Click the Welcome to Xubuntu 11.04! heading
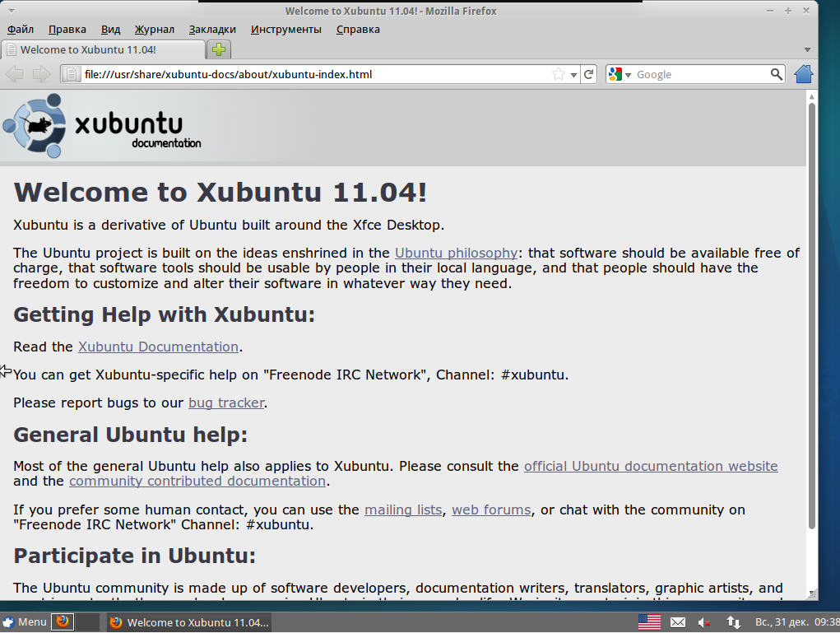The image size is (840, 633). (x=220, y=193)
